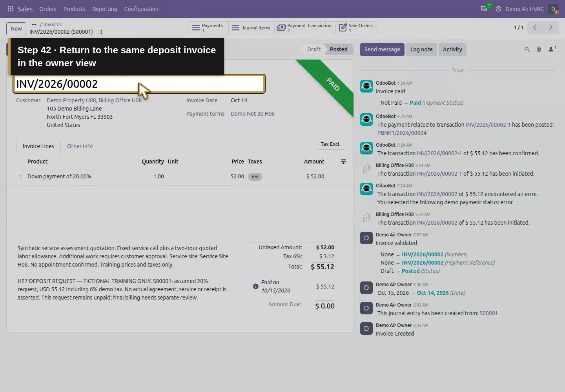Open the Orders menu
The height and width of the screenshot is (392, 565).
coord(48,9)
